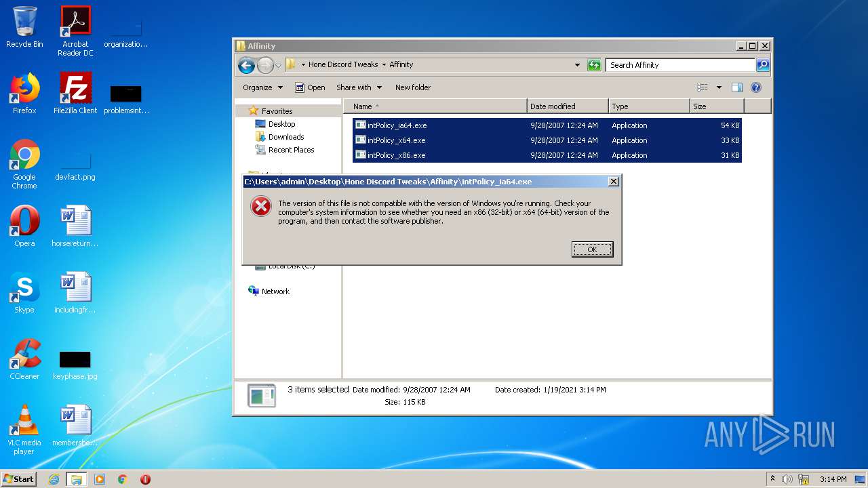Click the Affinity breadcrumb segment
Screen dimensions: 868x488
(x=401, y=64)
